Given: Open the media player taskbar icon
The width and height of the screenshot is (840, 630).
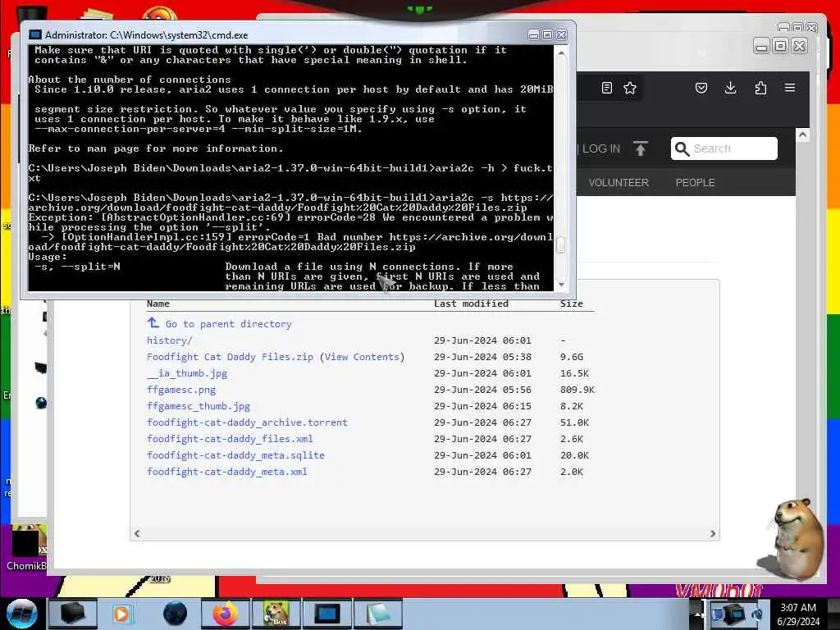Looking at the screenshot, I should tap(122, 614).
